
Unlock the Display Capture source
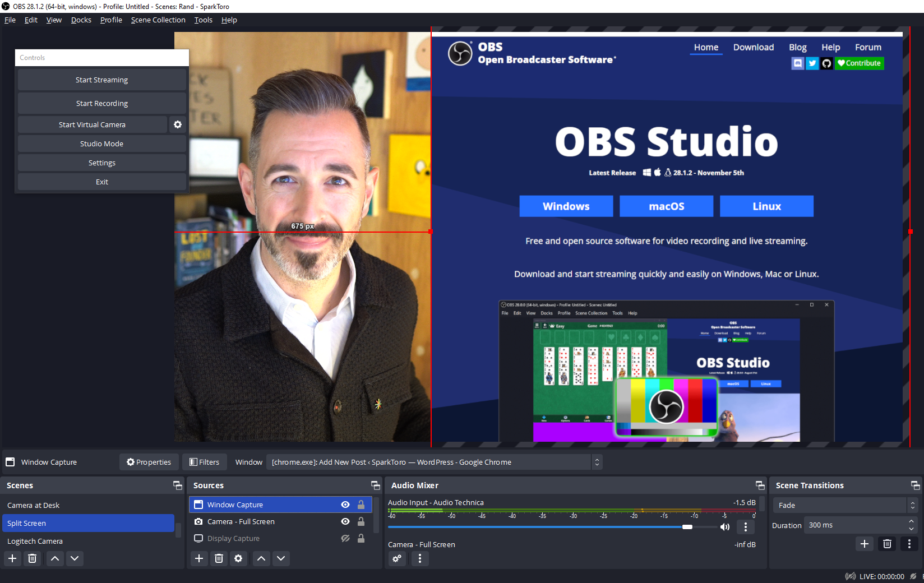[x=361, y=538]
